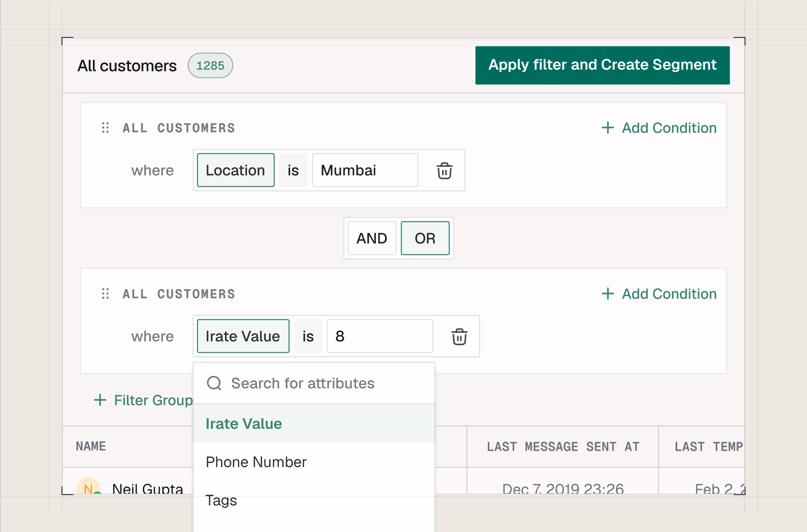Delete the Irate Value condition
This screenshot has height=532, width=807.
(x=459, y=337)
